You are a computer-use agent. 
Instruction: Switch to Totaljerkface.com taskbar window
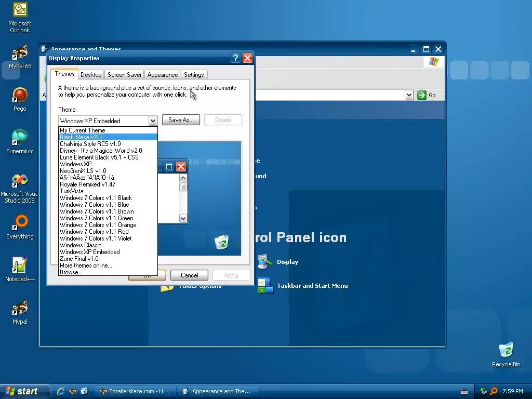point(135,391)
